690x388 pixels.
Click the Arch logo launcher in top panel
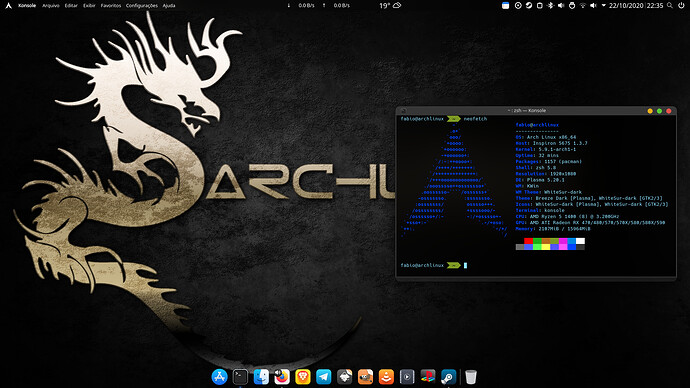tap(8, 5)
